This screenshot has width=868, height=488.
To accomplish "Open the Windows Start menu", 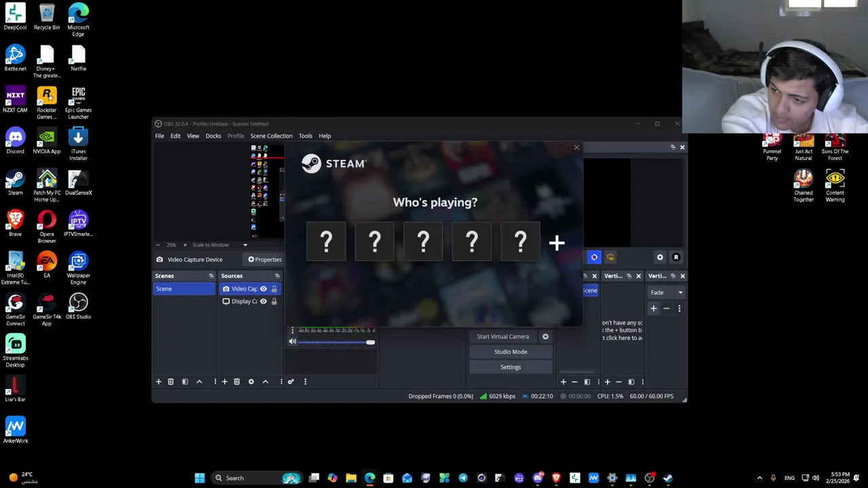I will pyautogui.click(x=199, y=478).
